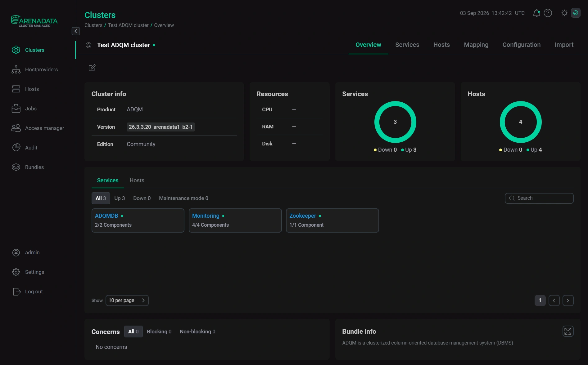Click Clusters breadcrumb link

93,25
